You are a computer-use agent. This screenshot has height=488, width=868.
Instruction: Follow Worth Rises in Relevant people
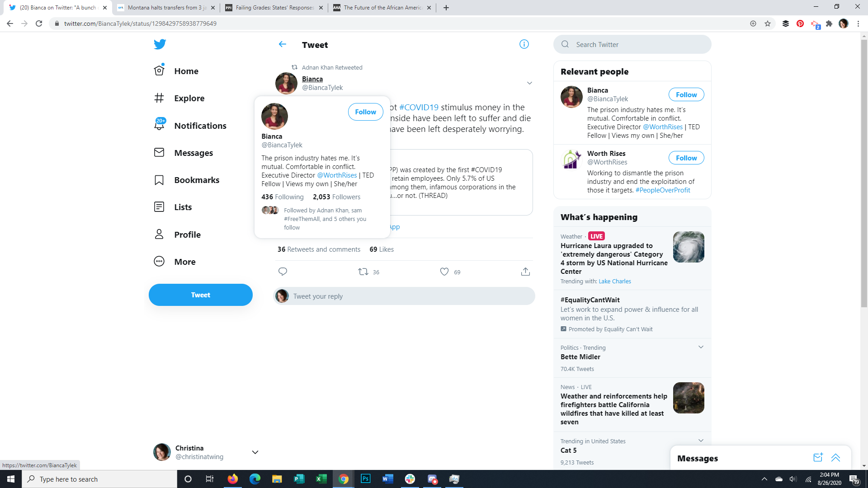pyautogui.click(x=686, y=158)
